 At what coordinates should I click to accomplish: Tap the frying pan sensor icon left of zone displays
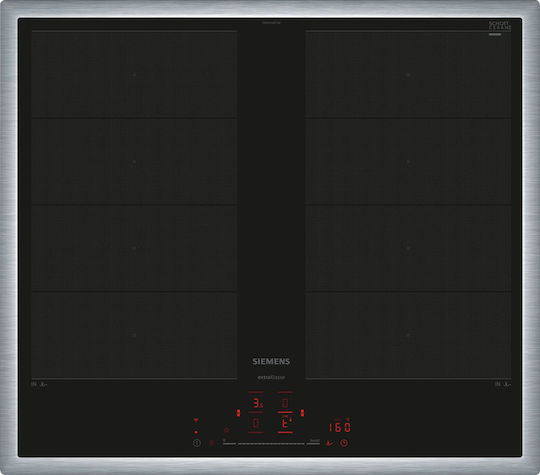(226, 430)
